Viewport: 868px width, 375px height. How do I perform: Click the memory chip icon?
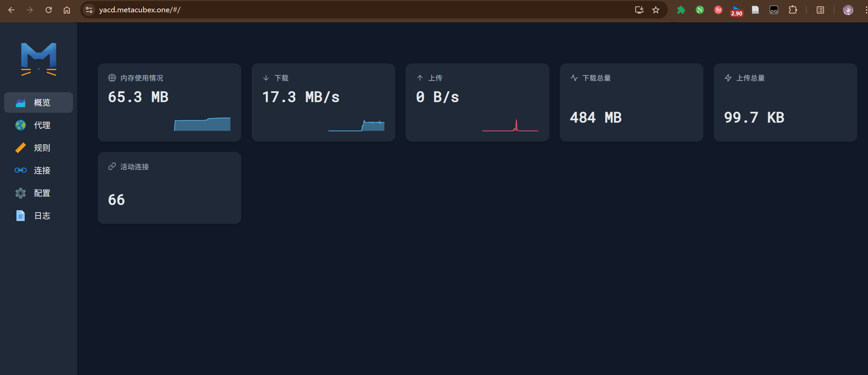click(x=112, y=78)
